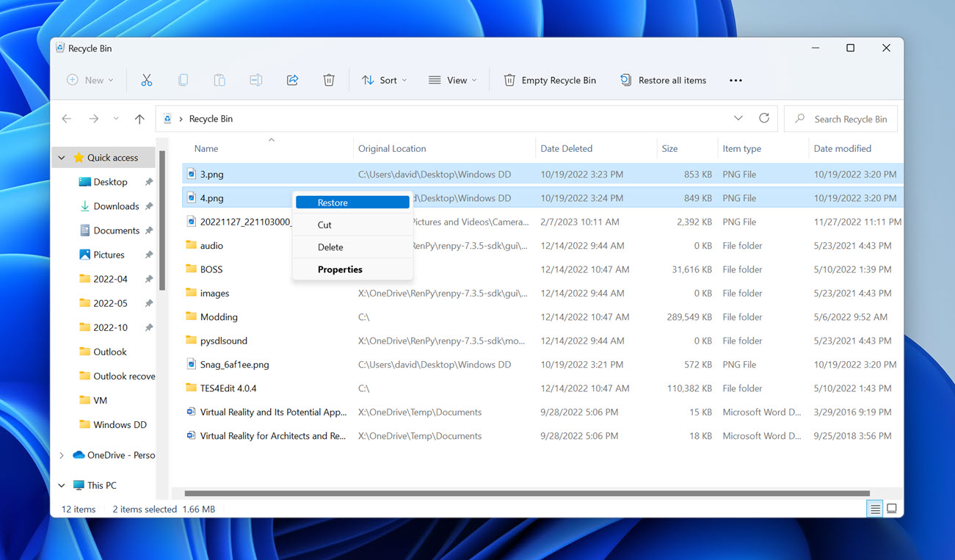
Task: Click the TES4Edit 4.0.4 folder icon
Action: pyautogui.click(x=192, y=388)
